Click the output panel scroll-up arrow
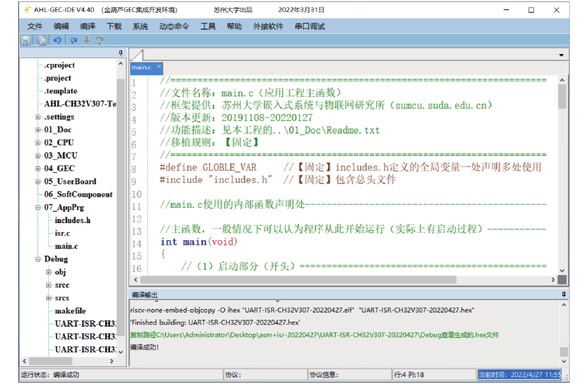This screenshot has height=384, width=588. coord(564,305)
